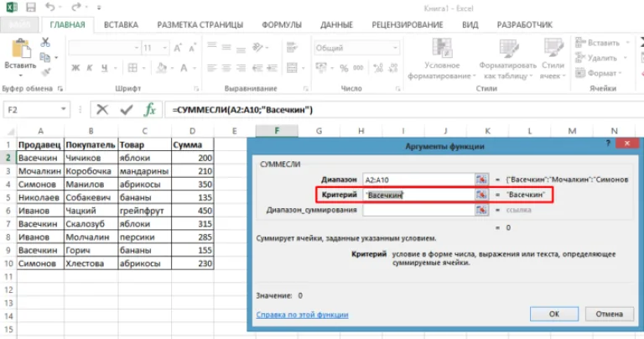
Task: Align text left icon
Action: point(212,68)
